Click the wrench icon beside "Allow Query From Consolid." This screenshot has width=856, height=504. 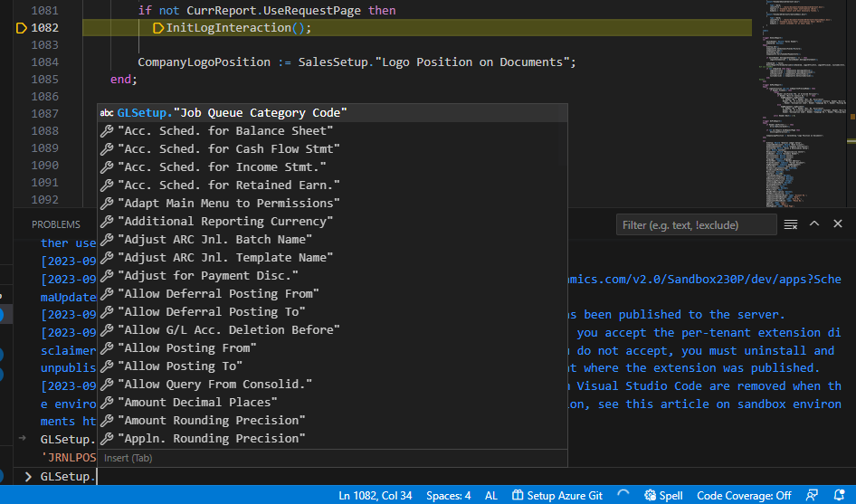[107, 384]
